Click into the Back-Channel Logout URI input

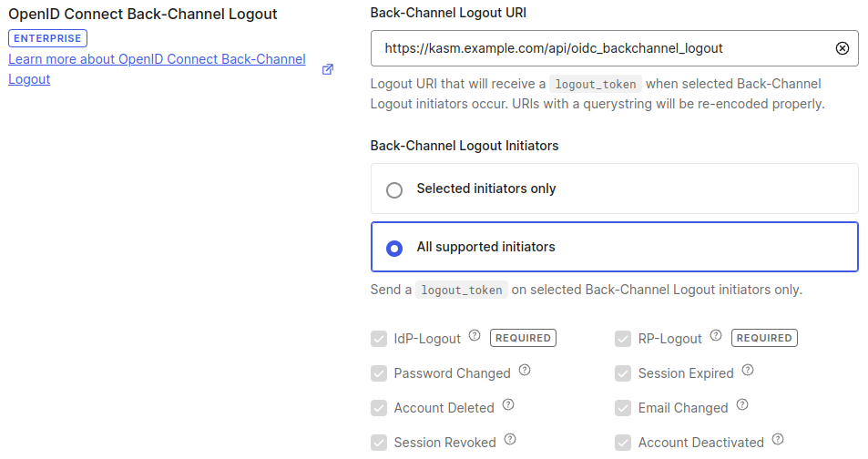601,48
